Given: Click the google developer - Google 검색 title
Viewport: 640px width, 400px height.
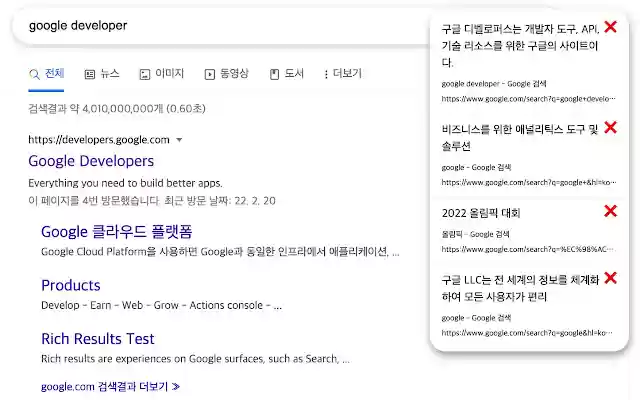Looking at the screenshot, I should tap(493, 84).
